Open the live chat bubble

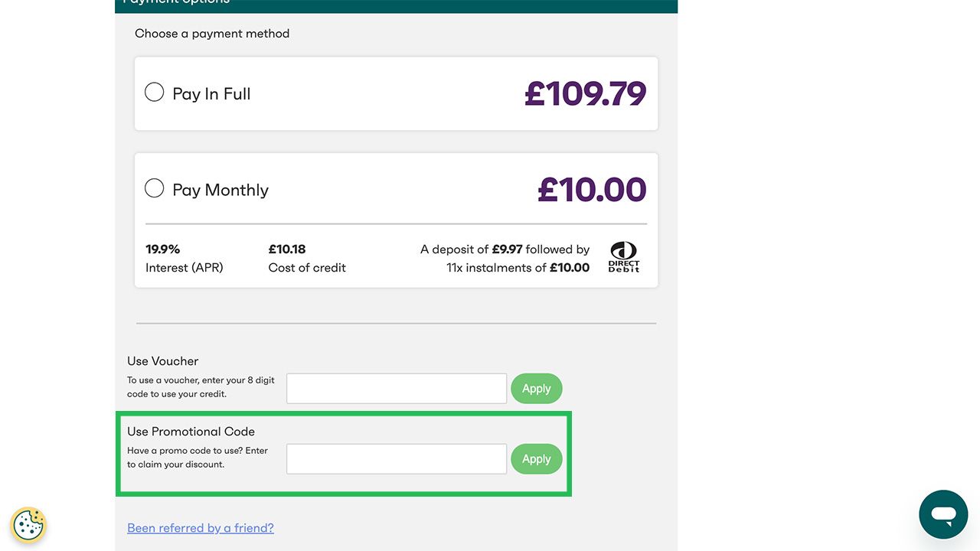pyautogui.click(x=943, y=514)
